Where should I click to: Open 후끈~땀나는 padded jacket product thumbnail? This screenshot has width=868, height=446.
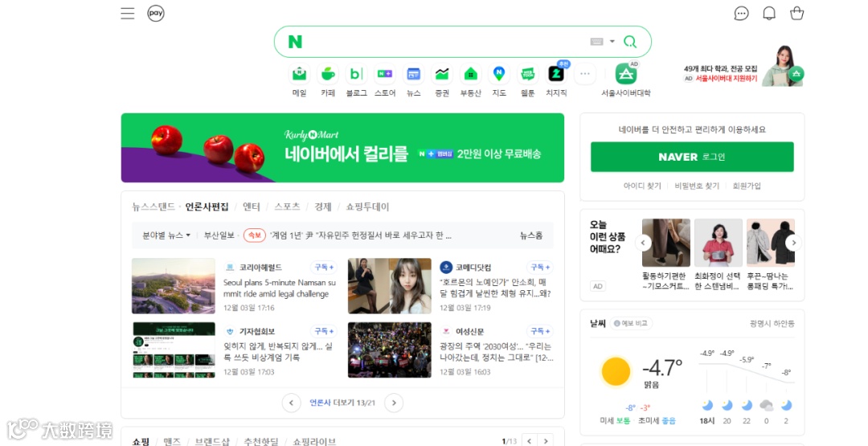click(771, 243)
